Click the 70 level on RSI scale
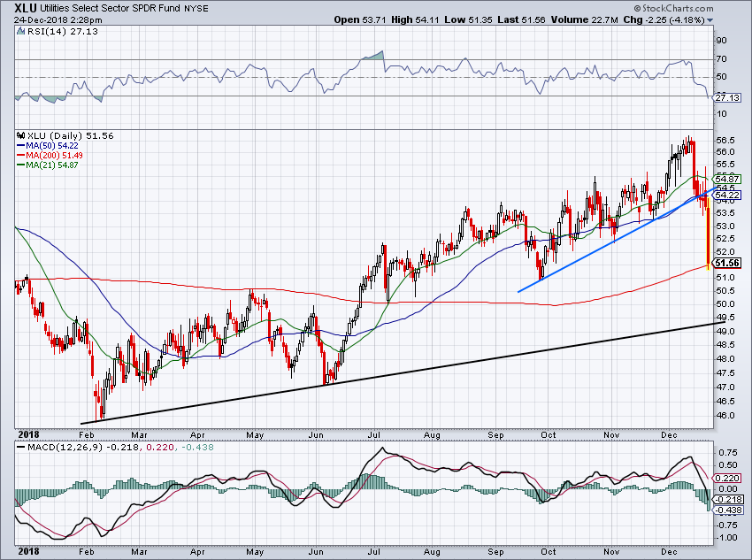The width and height of the screenshot is (752, 560). click(721, 59)
